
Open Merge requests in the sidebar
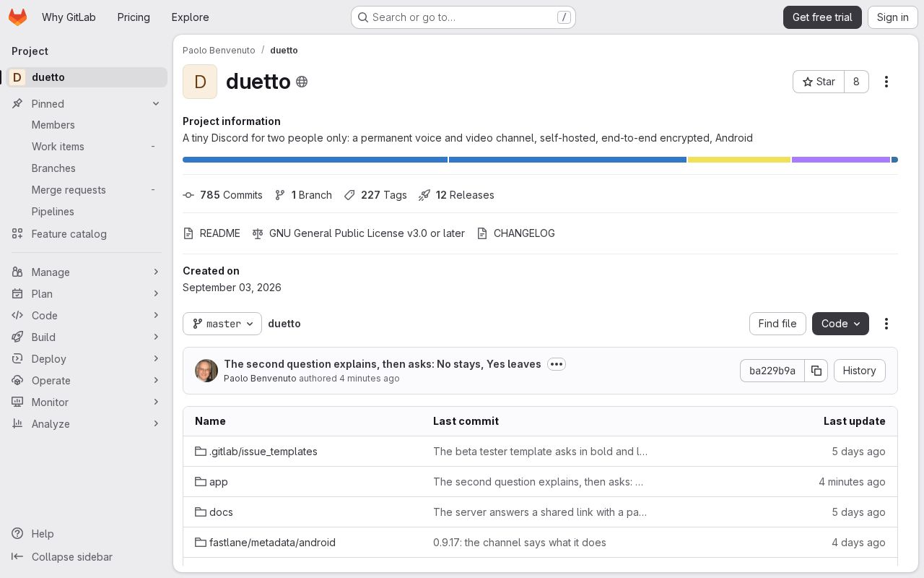(x=87, y=190)
